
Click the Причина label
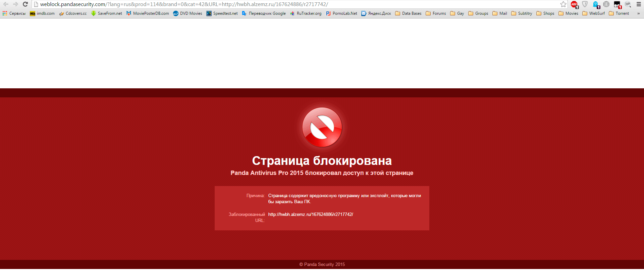(x=256, y=196)
